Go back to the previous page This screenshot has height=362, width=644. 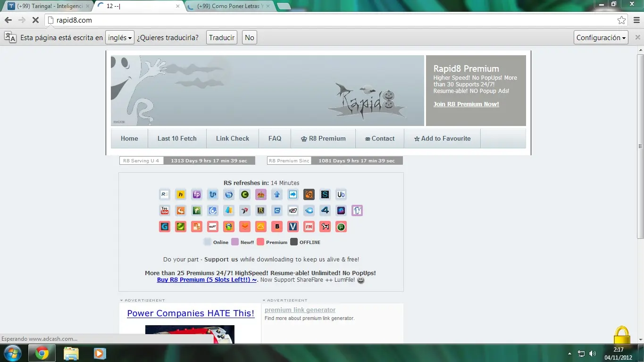8,20
